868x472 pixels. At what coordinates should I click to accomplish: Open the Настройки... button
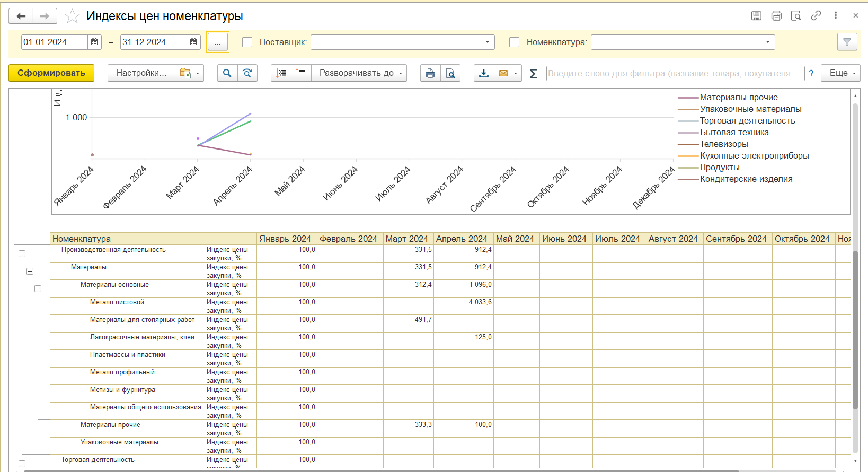coord(141,73)
